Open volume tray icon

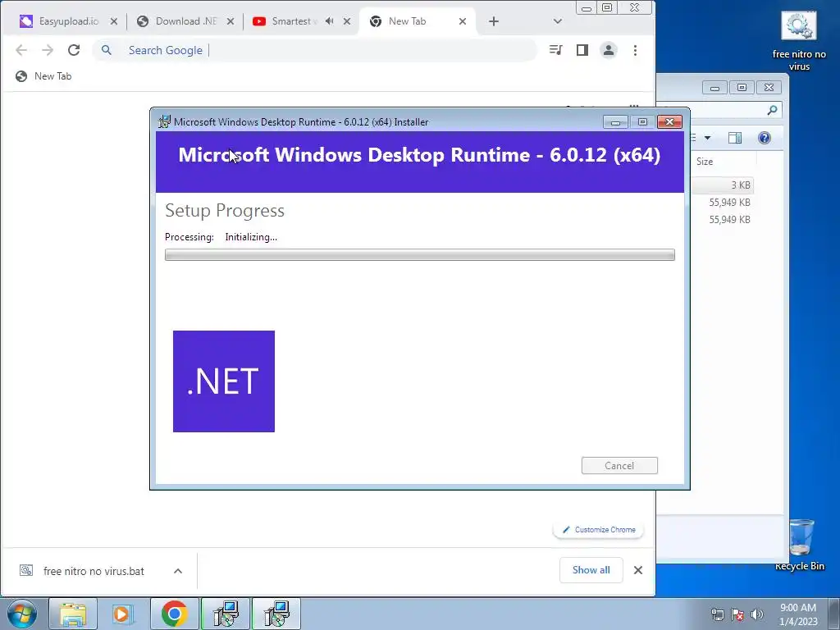pyautogui.click(x=756, y=614)
